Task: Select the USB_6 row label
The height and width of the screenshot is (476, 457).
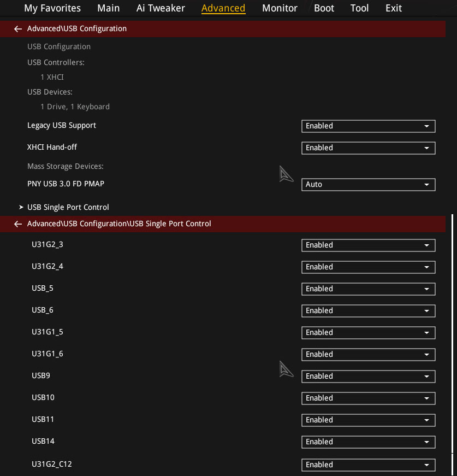Action: (x=43, y=310)
